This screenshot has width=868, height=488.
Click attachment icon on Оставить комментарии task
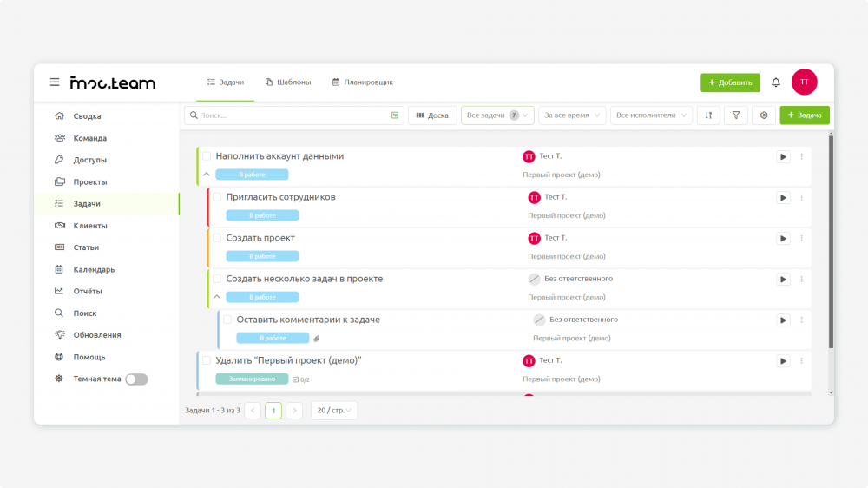point(317,339)
